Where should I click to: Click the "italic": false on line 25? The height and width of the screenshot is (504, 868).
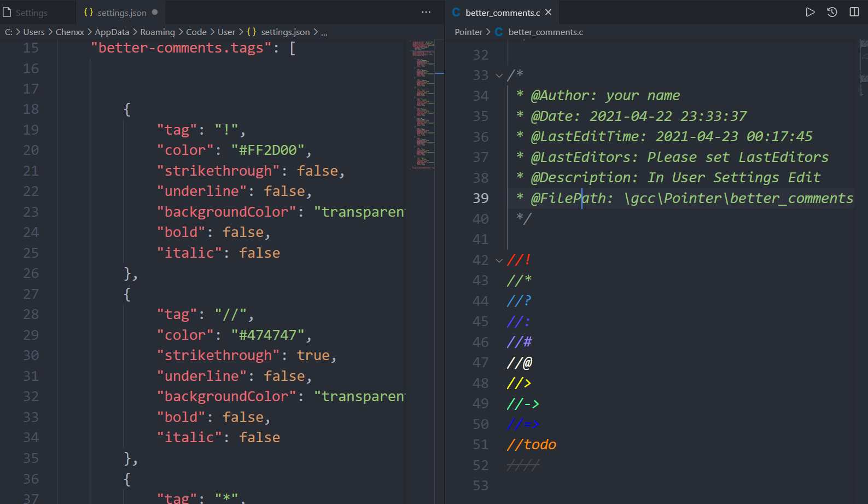pos(218,253)
